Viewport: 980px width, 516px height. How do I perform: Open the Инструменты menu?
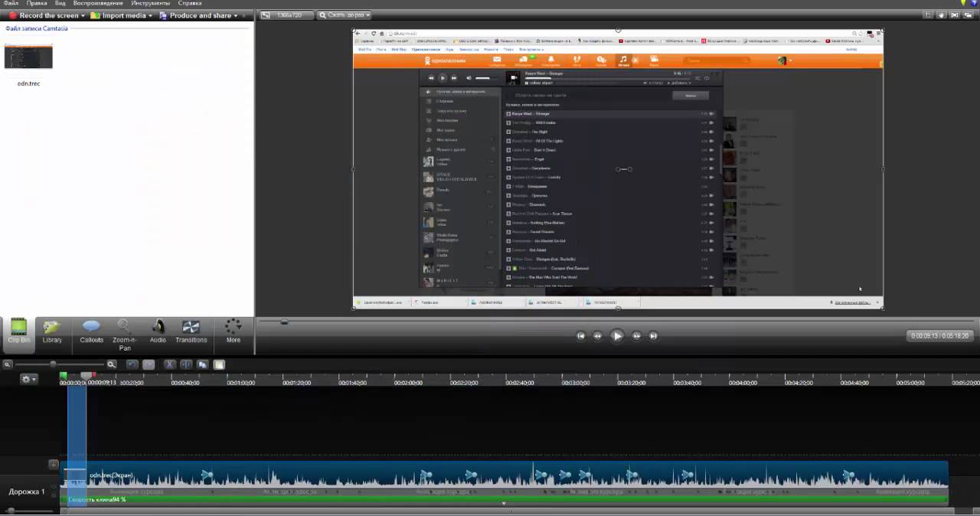click(x=151, y=3)
